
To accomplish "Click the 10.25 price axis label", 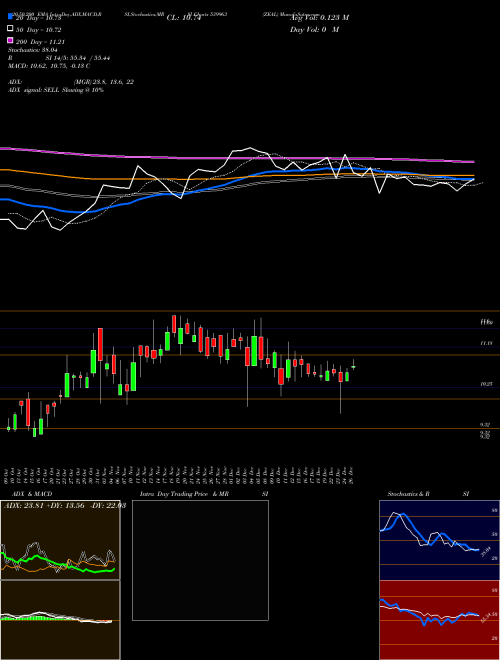I will pos(486,384).
